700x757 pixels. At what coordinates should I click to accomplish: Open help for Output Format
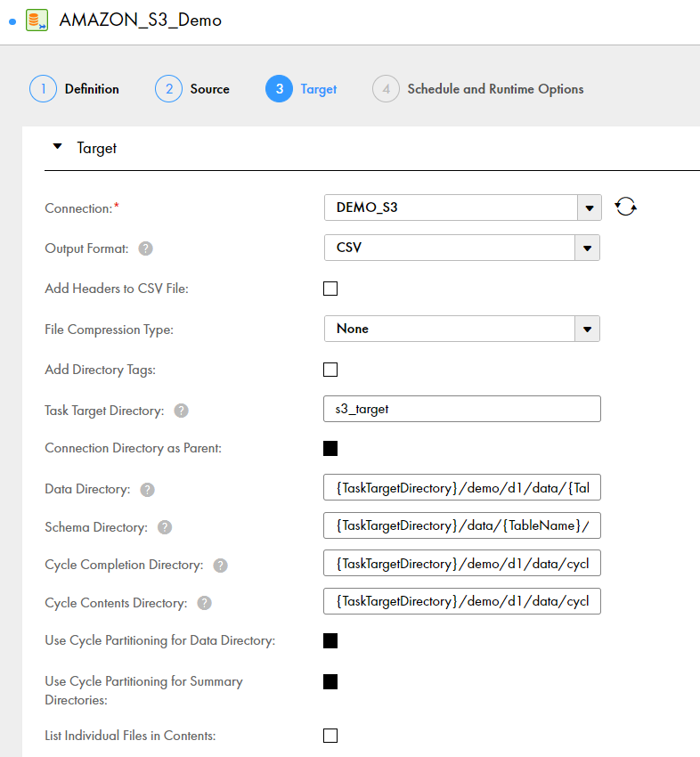[x=146, y=248]
